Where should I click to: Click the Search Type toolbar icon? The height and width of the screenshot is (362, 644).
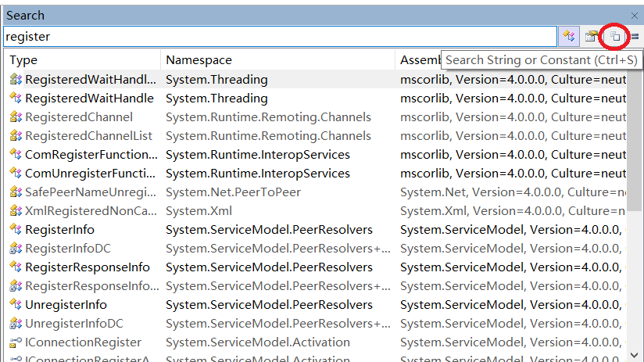coord(568,36)
